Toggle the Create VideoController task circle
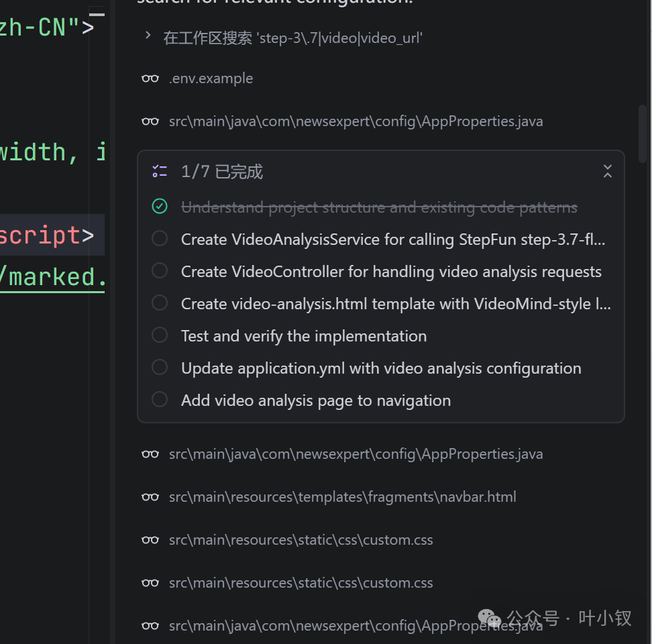Viewport: 652px width, 644px height. click(160, 270)
